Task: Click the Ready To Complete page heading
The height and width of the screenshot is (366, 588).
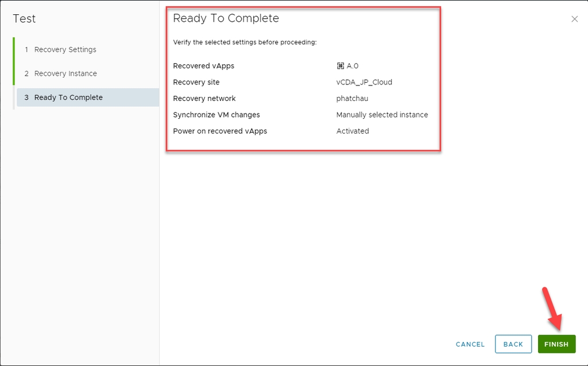Action: tap(226, 18)
